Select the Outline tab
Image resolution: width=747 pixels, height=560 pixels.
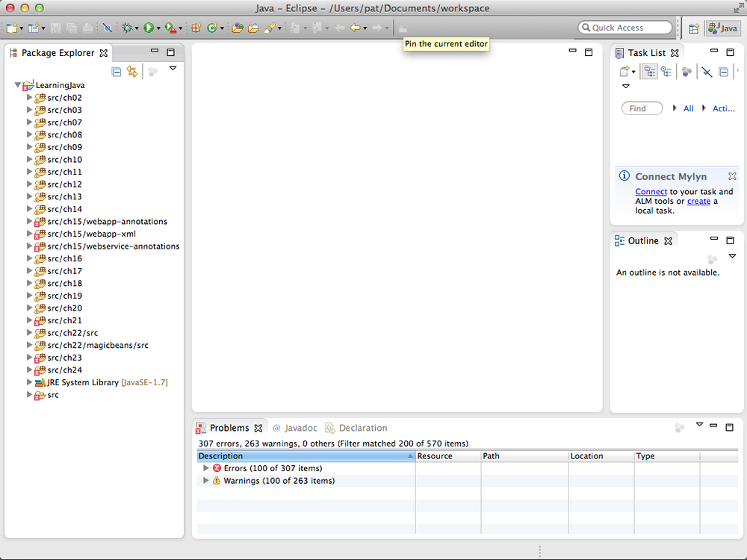point(643,241)
